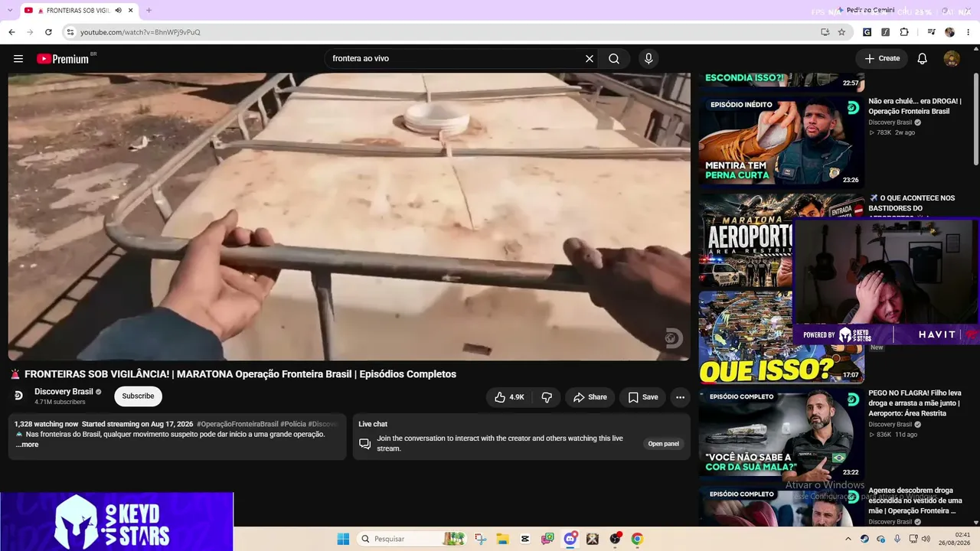The image size is (980, 551).
Task: Switch to Chrome on the taskbar
Action: click(x=637, y=539)
